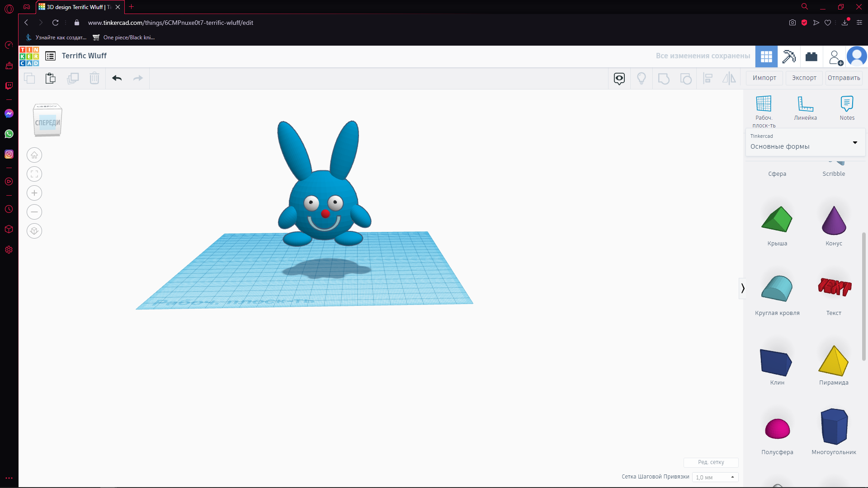Switch to Blocks mode (pickaxe) tab

pyautogui.click(x=789, y=56)
